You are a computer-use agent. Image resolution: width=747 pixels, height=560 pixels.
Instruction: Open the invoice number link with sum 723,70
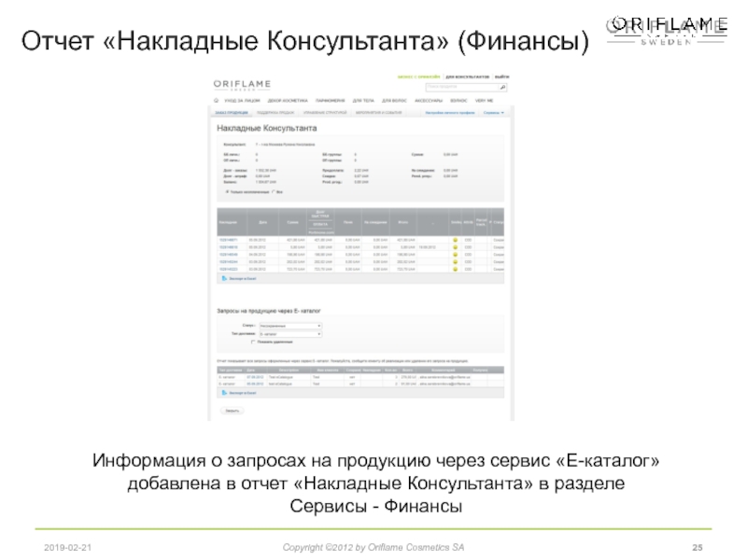pyautogui.click(x=228, y=269)
